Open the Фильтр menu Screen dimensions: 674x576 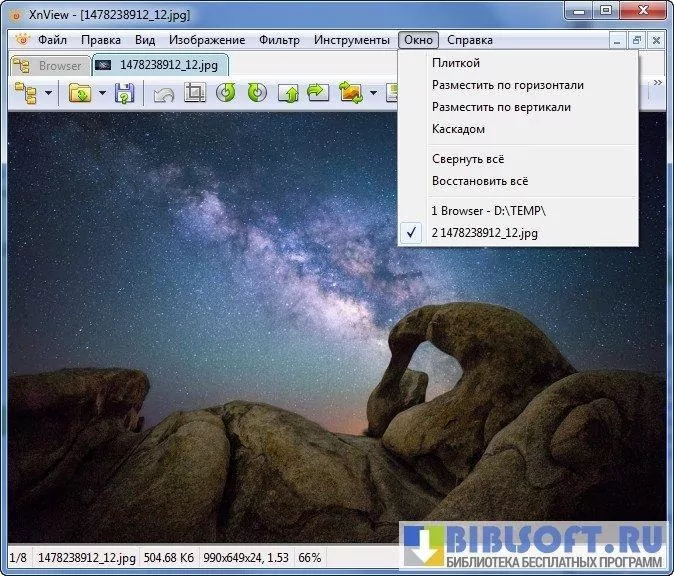pos(279,40)
